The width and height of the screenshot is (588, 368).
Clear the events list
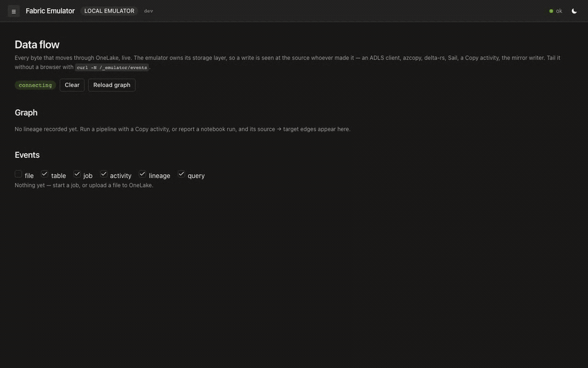point(72,85)
